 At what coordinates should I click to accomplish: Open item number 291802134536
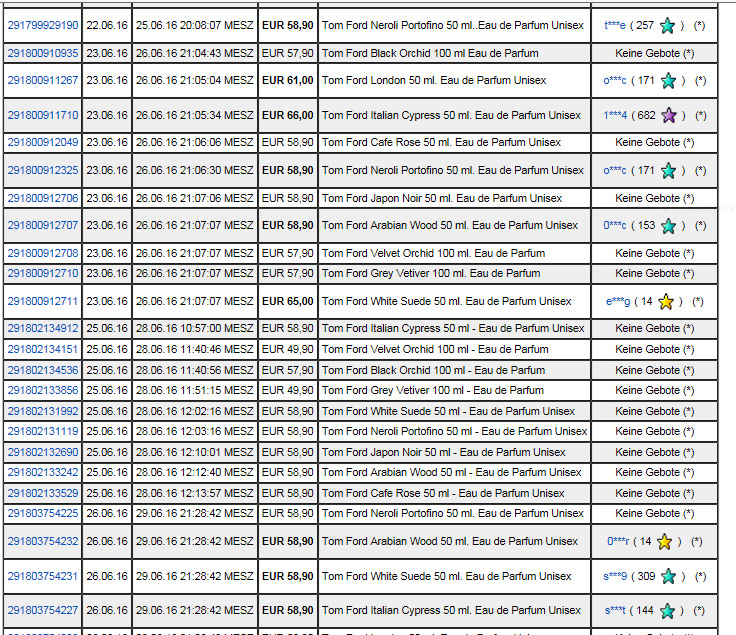(43, 370)
